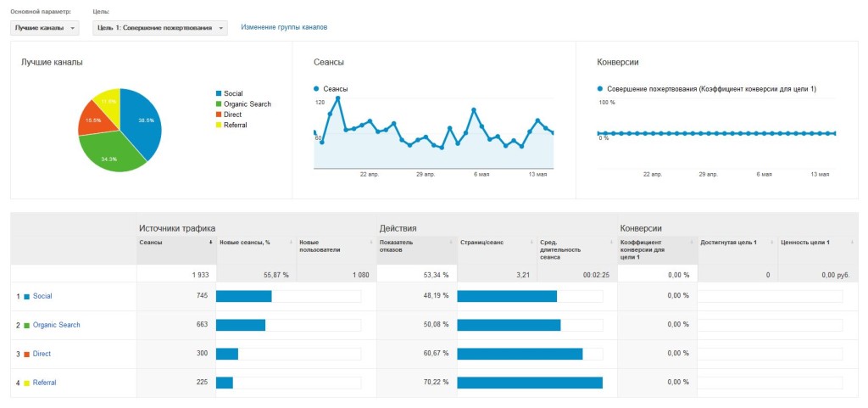Open the Social channel link in table

42,296
